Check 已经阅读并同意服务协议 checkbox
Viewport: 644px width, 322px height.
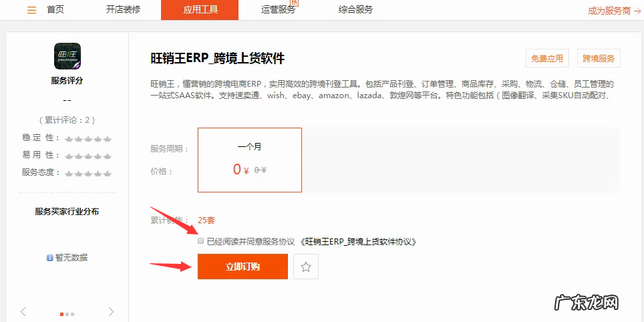[x=201, y=241]
